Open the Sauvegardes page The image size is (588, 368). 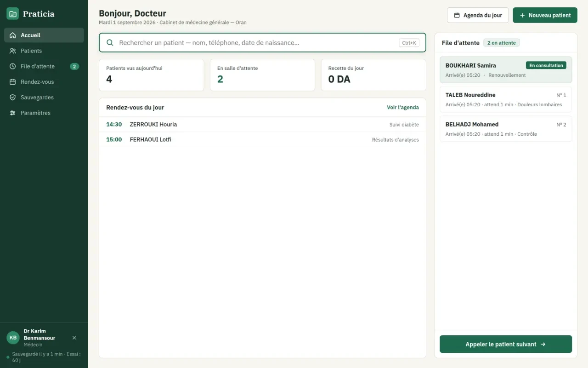pyautogui.click(x=44, y=98)
